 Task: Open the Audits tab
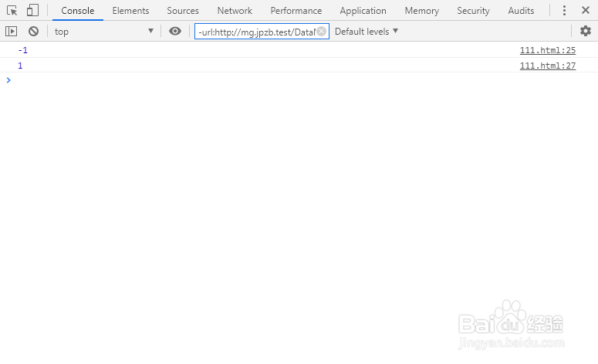click(521, 11)
